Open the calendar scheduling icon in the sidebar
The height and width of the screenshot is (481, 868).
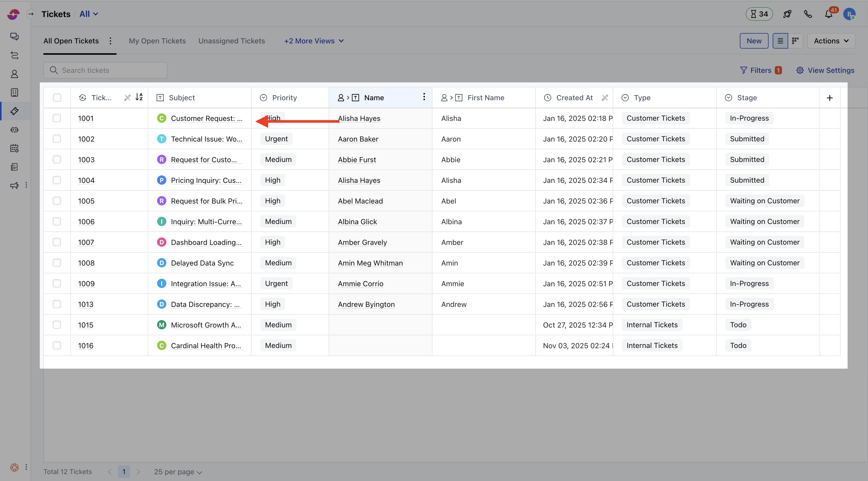(14, 148)
